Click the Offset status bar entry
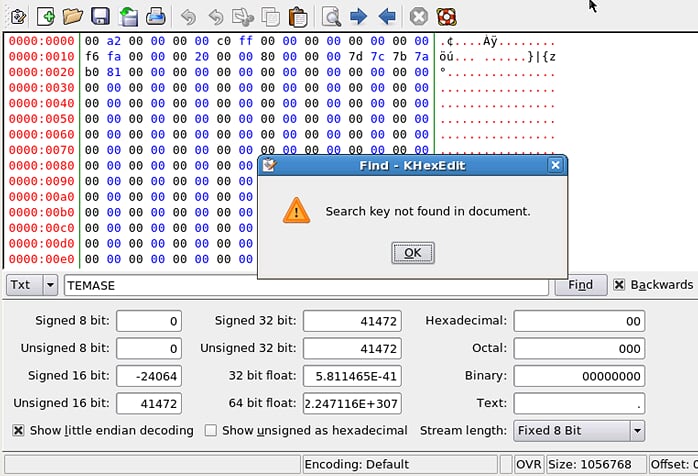Viewport: 698px width, 476px height. click(674, 464)
